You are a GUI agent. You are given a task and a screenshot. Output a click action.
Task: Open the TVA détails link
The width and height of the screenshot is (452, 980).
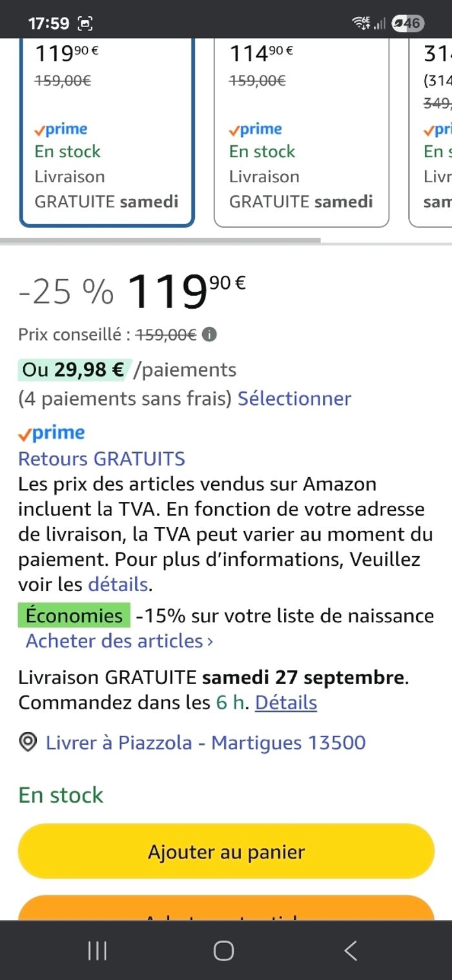(x=118, y=585)
